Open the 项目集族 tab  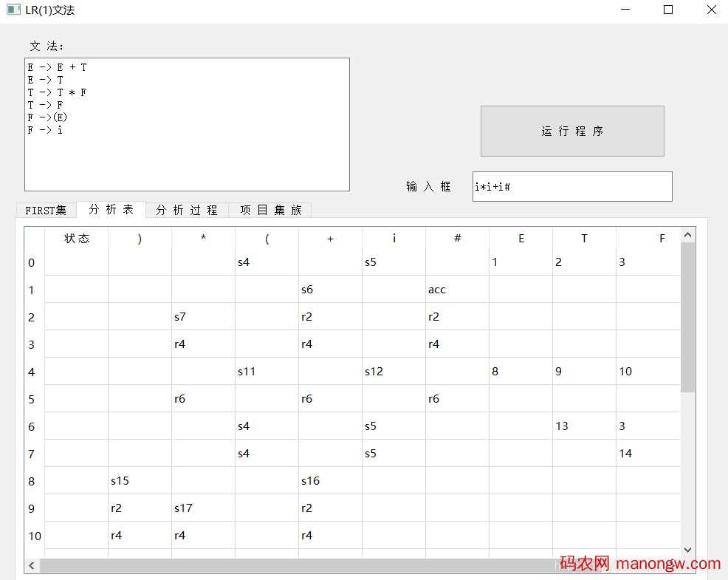270,210
